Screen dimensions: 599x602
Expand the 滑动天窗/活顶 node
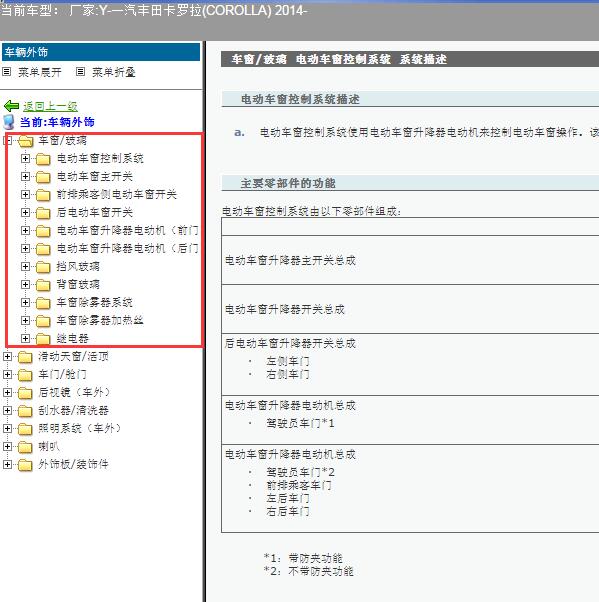(7, 356)
